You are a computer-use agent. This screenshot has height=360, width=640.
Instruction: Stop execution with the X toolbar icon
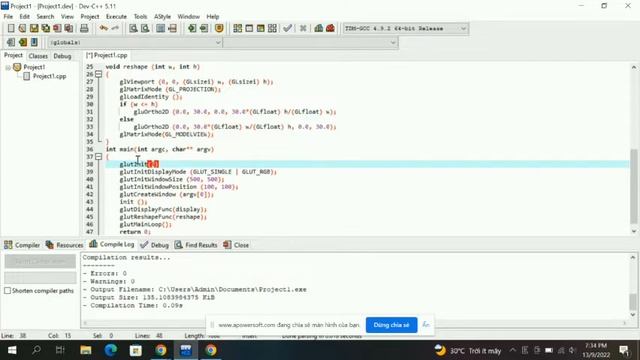(303, 28)
